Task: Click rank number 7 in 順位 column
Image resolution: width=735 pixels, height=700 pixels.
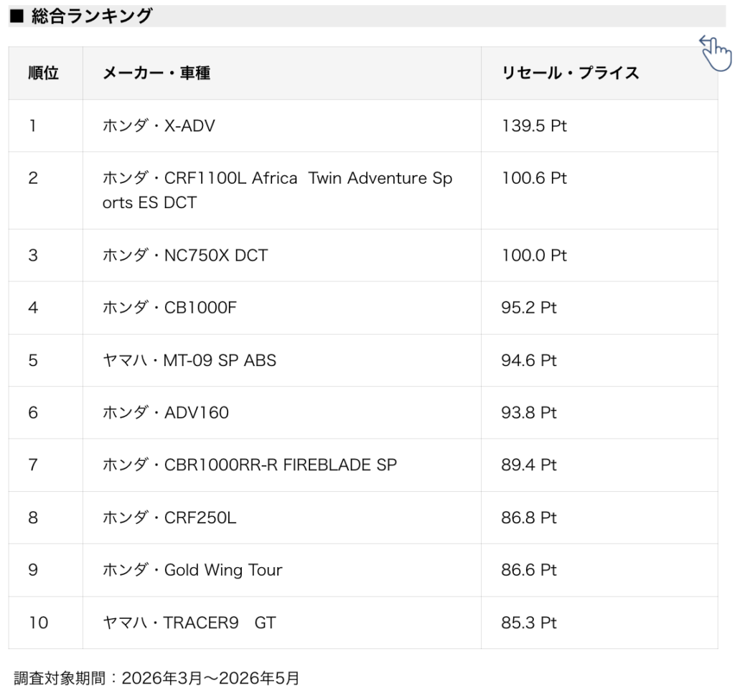Action: 33,465
